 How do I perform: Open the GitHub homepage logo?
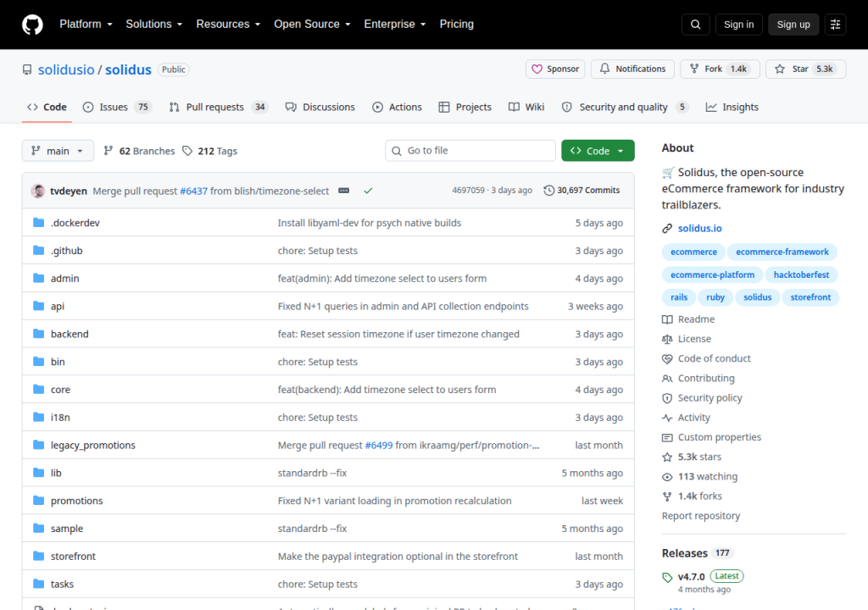[32, 25]
